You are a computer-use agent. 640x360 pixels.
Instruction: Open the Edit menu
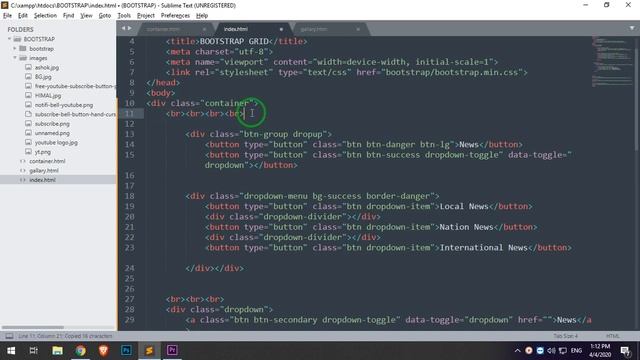(23, 16)
